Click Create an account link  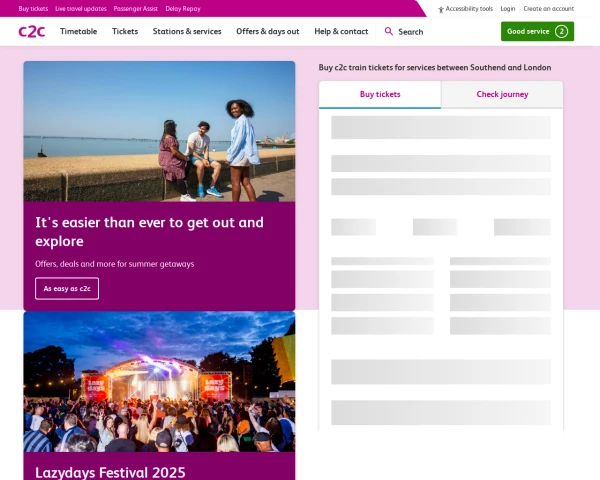[x=549, y=8]
